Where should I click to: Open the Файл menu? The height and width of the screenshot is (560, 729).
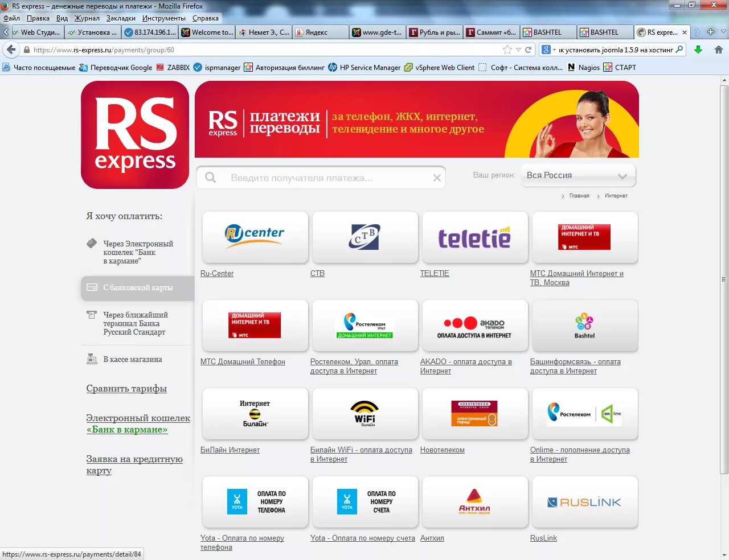click(11, 18)
